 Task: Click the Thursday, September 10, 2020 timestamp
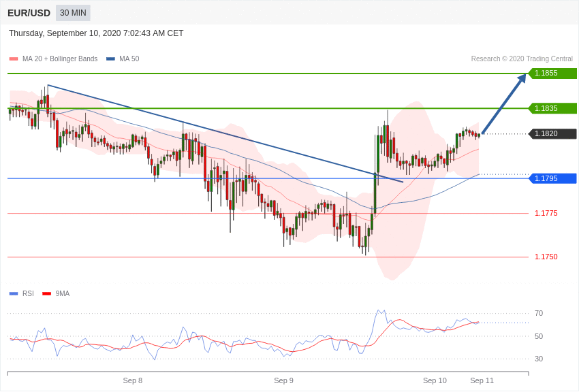(96, 33)
